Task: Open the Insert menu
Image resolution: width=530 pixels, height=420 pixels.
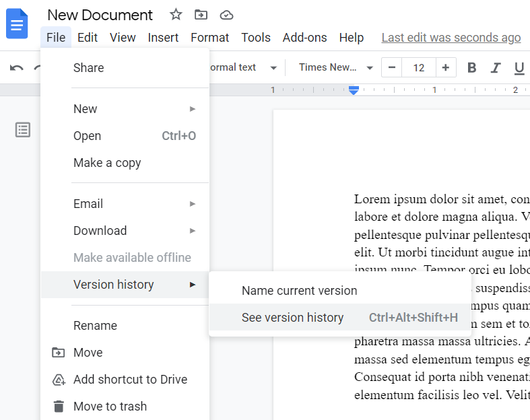Action: click(163, 38)
